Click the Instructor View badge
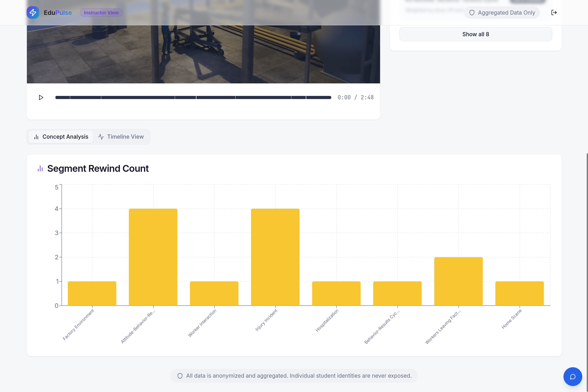The height and width of the screenshot is (392, 588). coord(101,13)
